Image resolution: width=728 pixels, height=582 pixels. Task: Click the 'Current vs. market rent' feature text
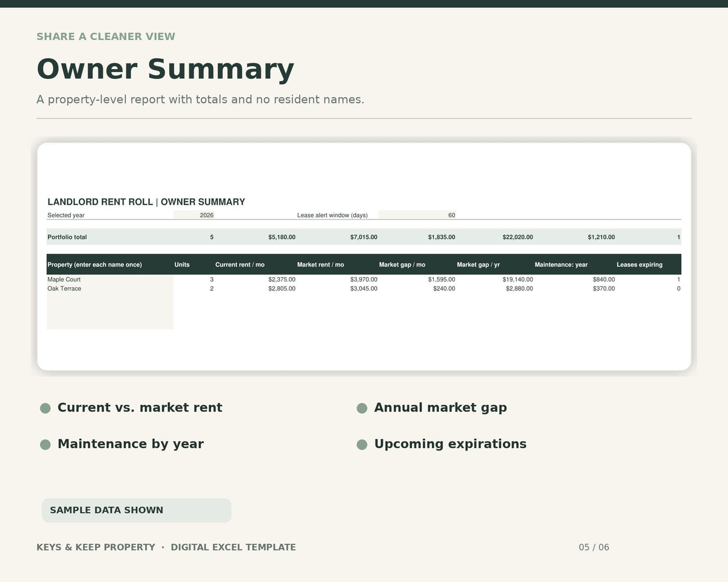140,407
